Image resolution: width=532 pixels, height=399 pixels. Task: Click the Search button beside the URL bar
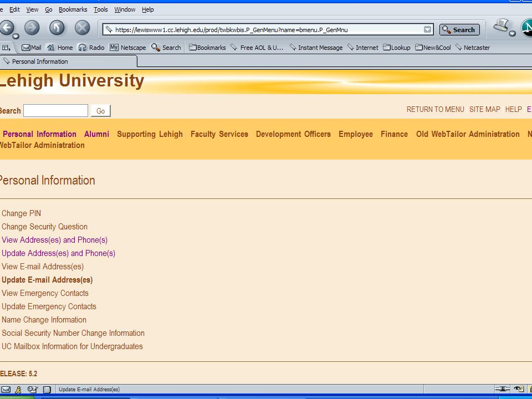click(x=459, y=29)
